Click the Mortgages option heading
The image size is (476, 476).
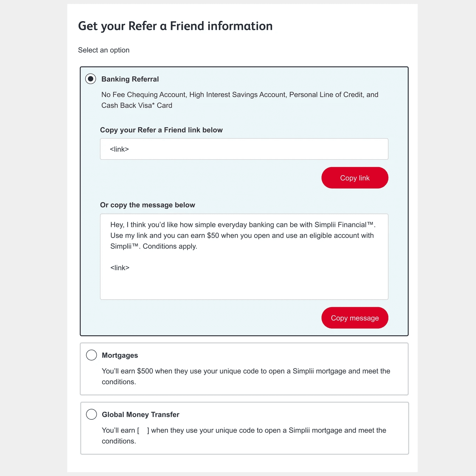tap(120, 355)
